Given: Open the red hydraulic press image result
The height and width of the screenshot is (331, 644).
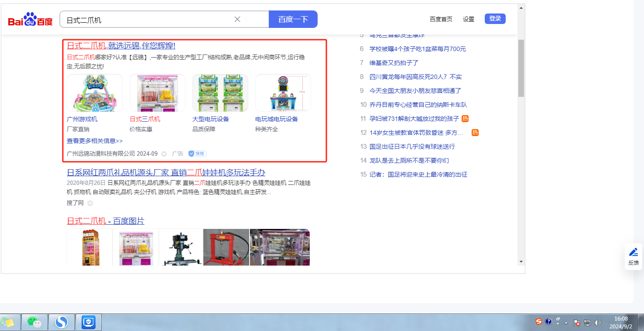Looking at the screenshot, I should (x=226, y=247).
